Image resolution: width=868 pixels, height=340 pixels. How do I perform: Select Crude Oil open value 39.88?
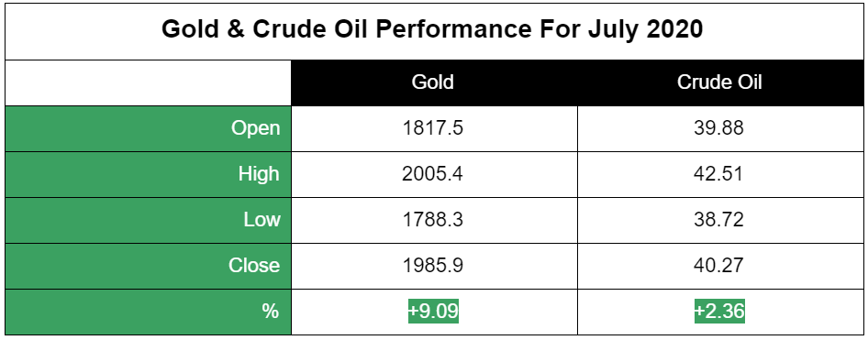coord(718,128)
